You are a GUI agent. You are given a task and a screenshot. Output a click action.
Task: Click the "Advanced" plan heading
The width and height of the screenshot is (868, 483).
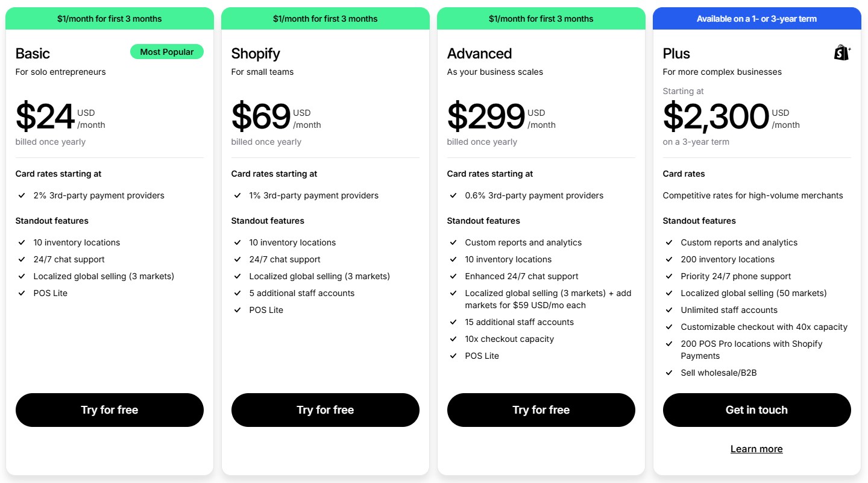pyautogui.click(x=479, y=54)
